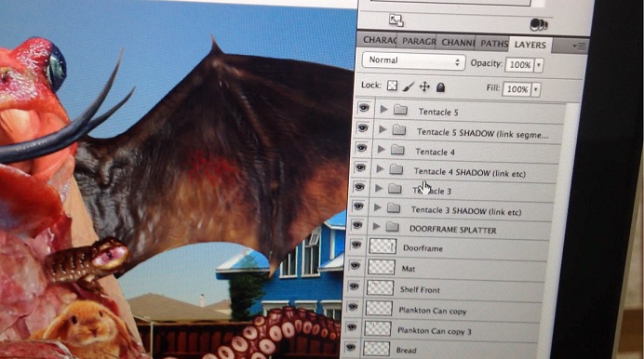The height and width of the screenshot is (359, 644).
Task: Toggle visibility of the Plankton Can copy layer
Action: (x=353, y=307)
